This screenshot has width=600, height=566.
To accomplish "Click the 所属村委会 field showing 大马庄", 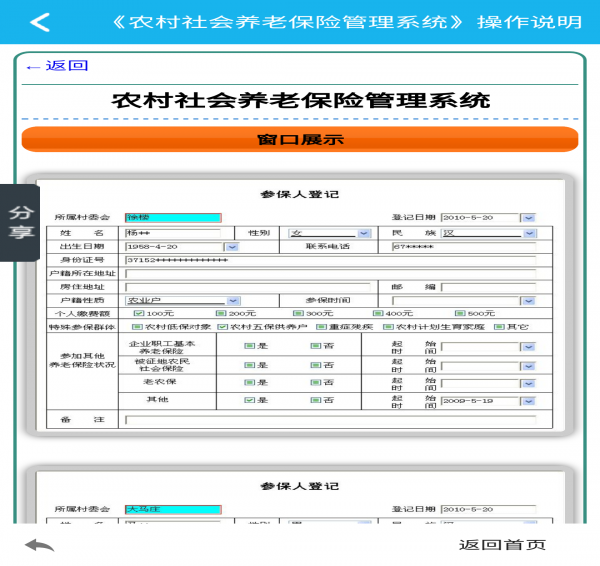I will (x=173, y=509).
